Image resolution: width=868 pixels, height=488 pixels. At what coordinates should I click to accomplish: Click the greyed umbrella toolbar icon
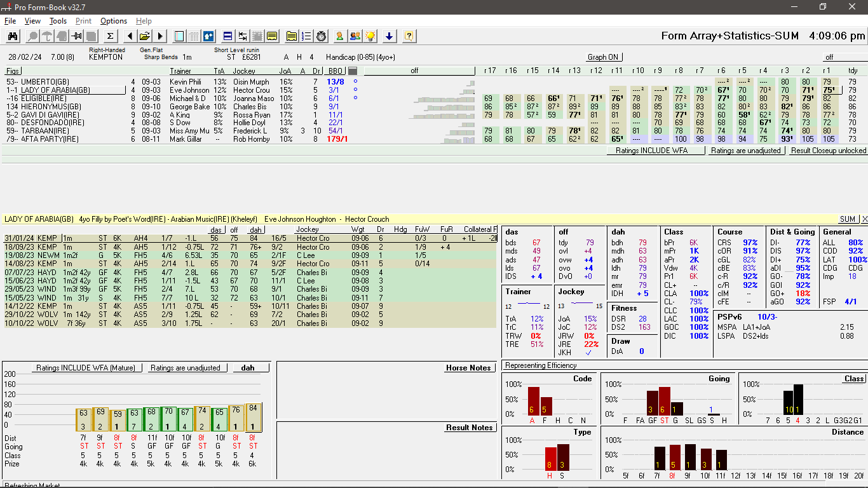point(48,36)
